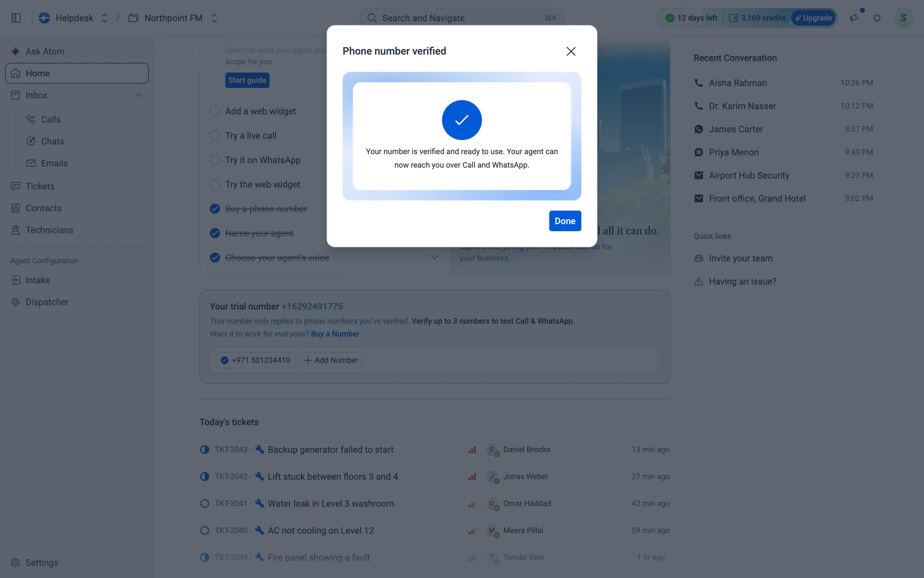Image resolution: width=924 pixels, height=578 pixels.
Task: Go to Tickets in sidebar
Action: click(40, 186)
